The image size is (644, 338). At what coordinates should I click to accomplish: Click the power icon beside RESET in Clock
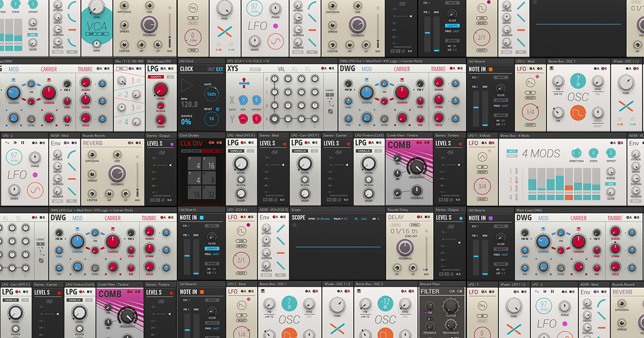[217, 109]
